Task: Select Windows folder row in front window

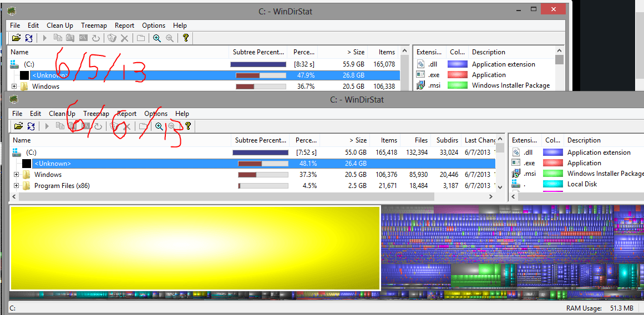Action: pos(252,175)
